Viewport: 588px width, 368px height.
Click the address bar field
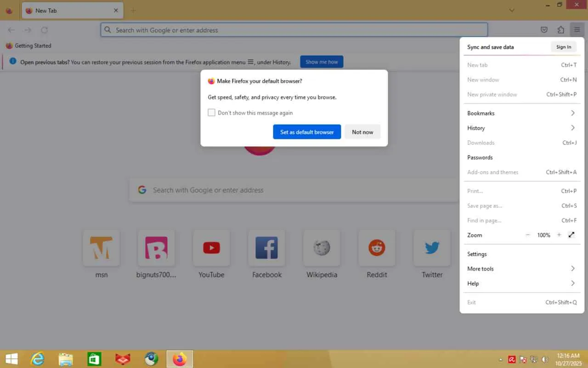coord(294,30)
